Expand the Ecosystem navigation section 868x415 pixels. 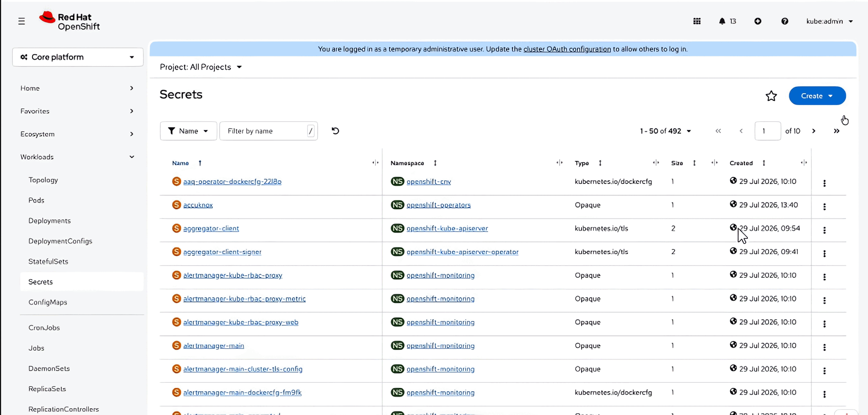[x=77, y=134]
